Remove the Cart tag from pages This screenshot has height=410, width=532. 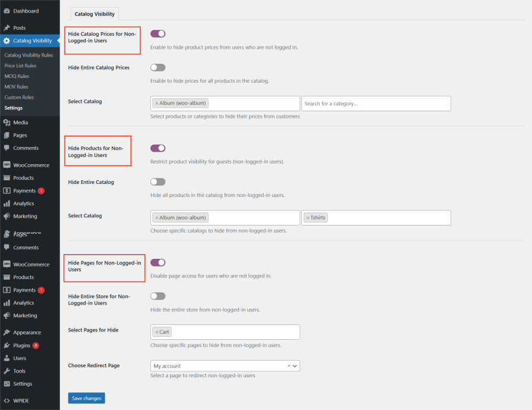click(x=157, y=332)
